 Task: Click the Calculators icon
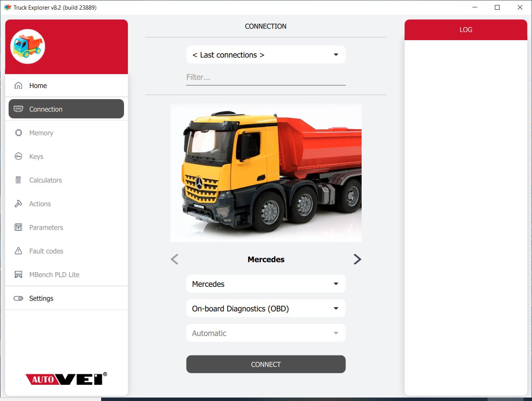18,180
